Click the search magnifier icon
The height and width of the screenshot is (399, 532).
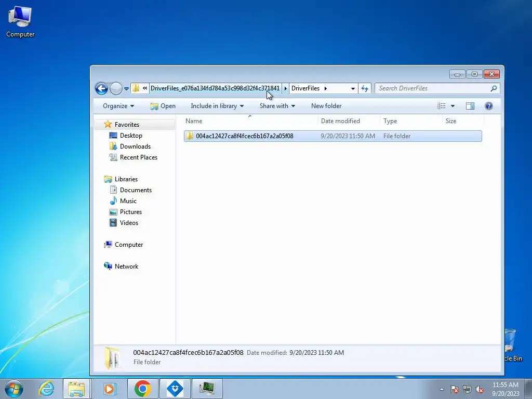494,88
